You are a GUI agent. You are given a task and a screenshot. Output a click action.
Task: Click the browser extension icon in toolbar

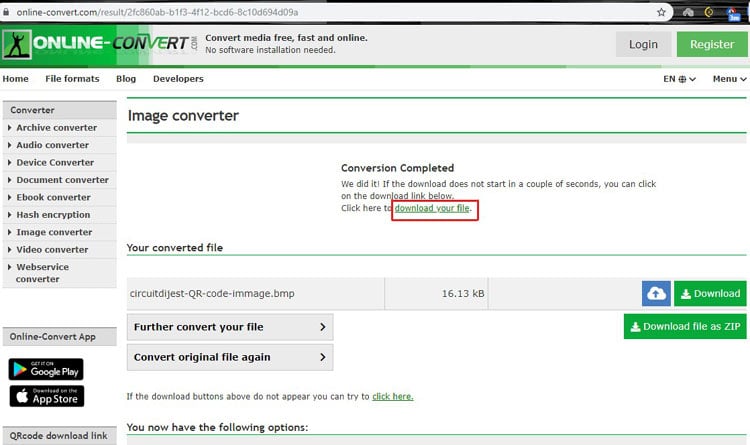point(689,12)
